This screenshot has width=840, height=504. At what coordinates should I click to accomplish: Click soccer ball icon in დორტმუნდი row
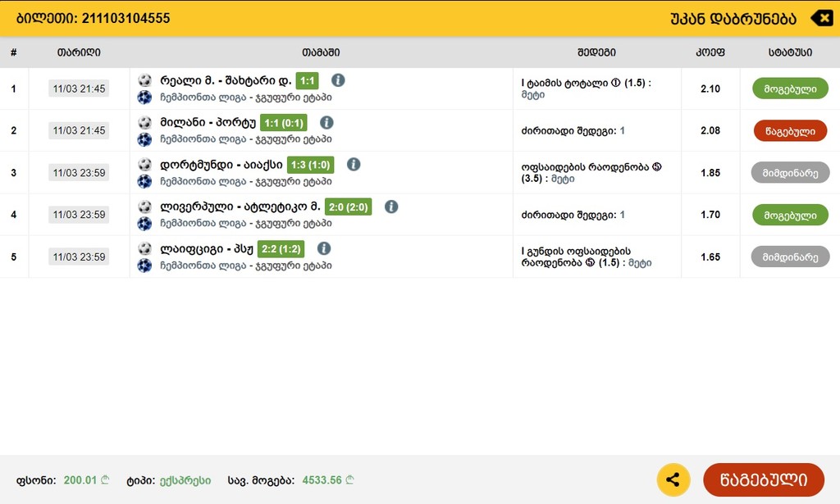(144, 164)
